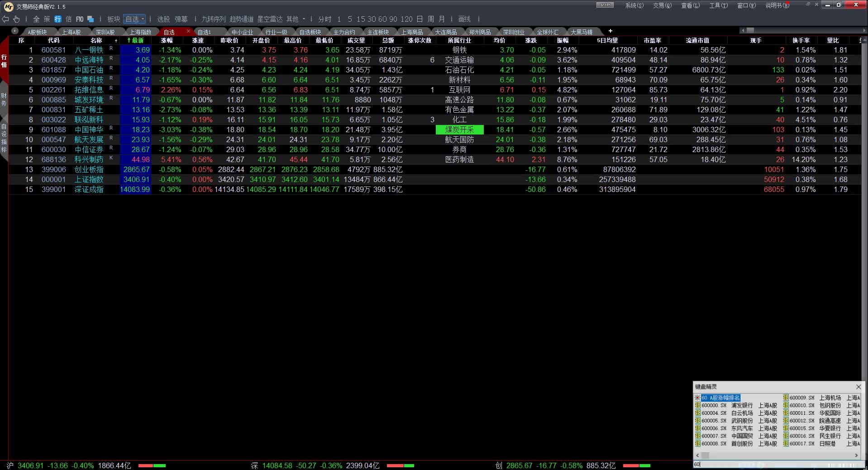The image size is (868, 470).
Task: Select stock code 688136
Action: pyautogui.click(x=53, y=159)
